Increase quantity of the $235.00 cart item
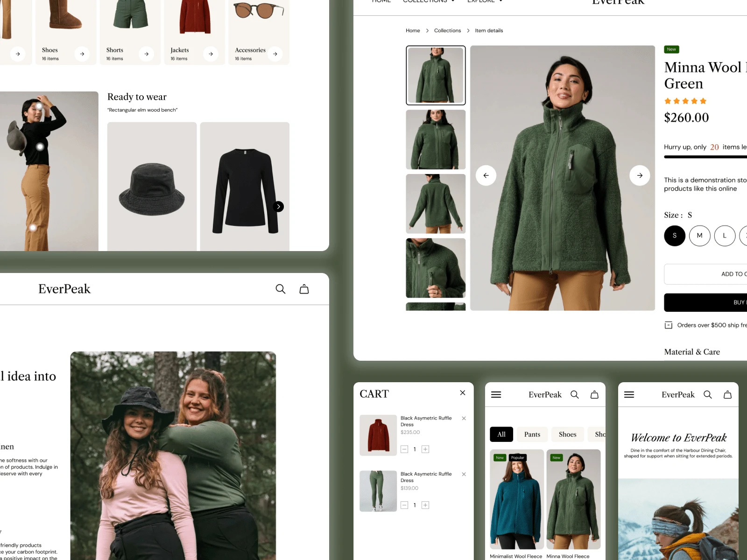The height and width of the screenshot is (560, 747). coord(425,449)
